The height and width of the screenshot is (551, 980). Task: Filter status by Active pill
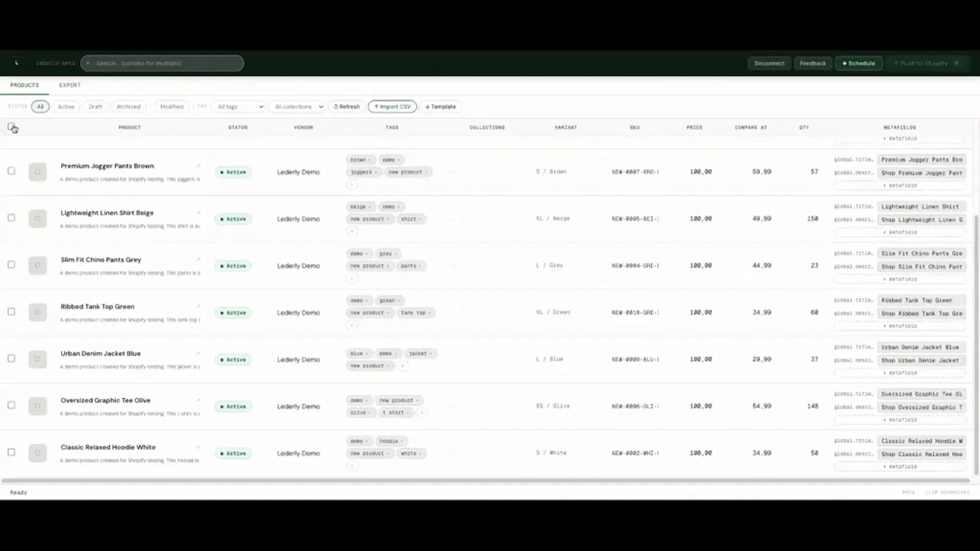coord(66,107)
